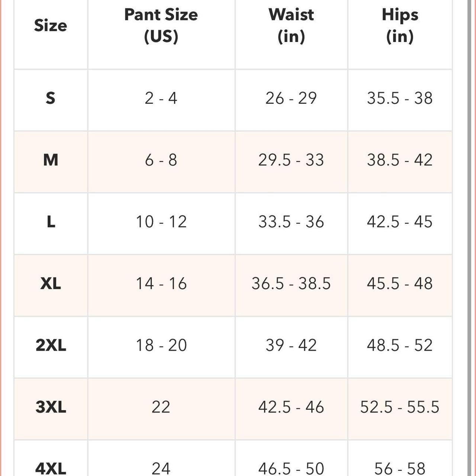The height and width of the screenshot is (476, 476).
Task: Click the pant size cell 2 - 4
Action: [x=161, y=98]
